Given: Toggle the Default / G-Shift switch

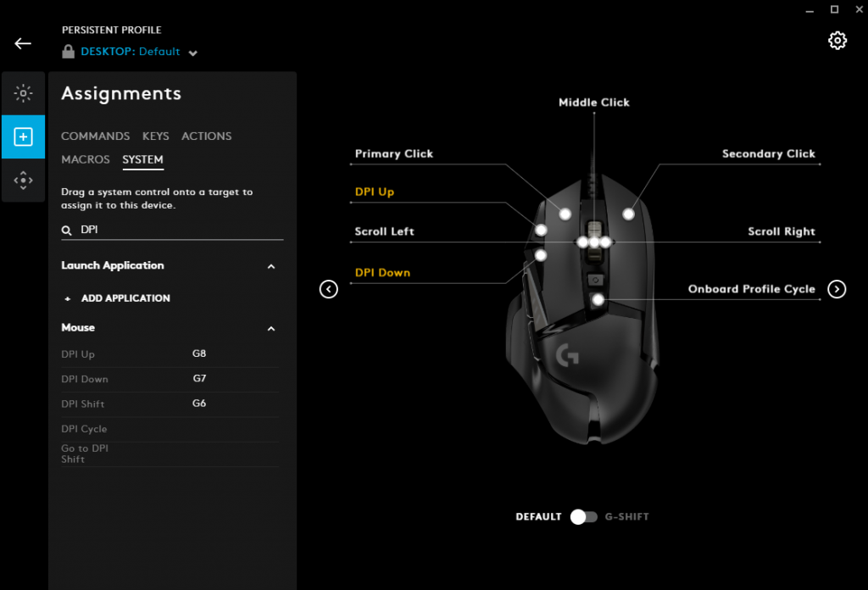Looking at the screenshot, I should point(583,516).
